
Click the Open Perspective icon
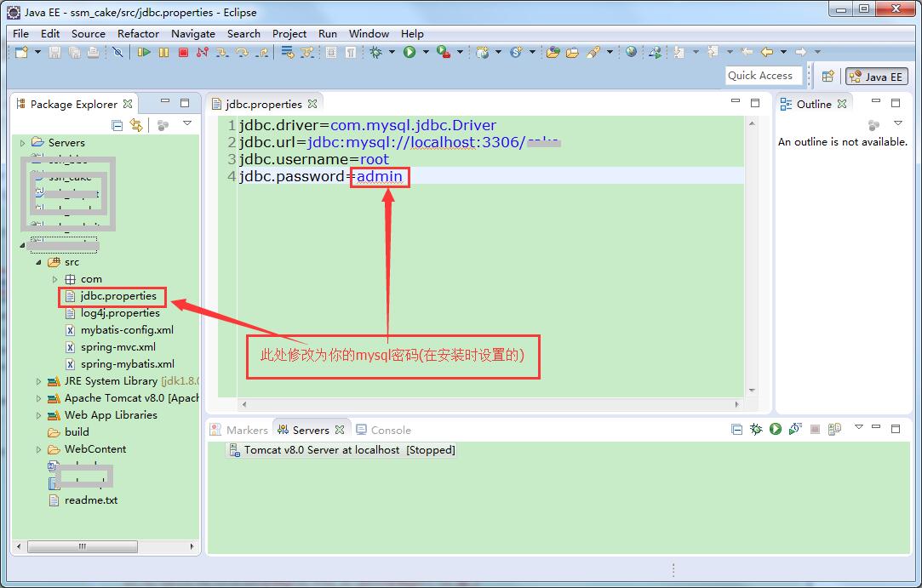(828, 77)
